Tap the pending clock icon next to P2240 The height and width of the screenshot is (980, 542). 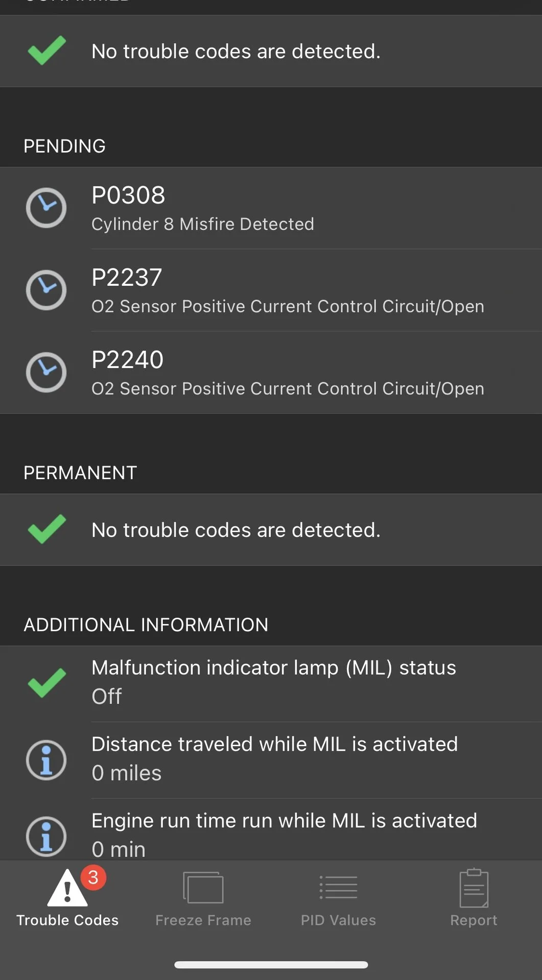click(46, 372)
